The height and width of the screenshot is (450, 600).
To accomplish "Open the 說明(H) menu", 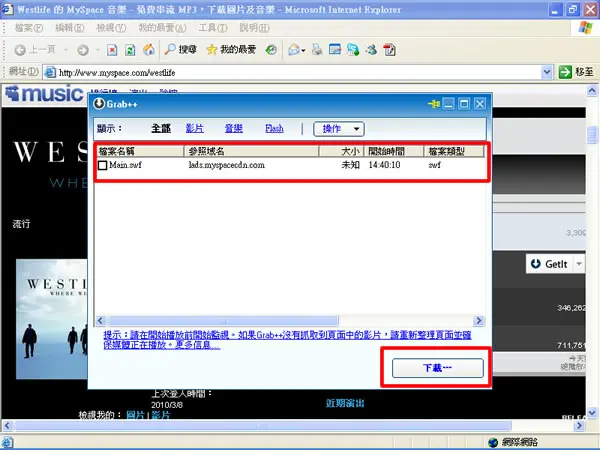I will [254, 28].
